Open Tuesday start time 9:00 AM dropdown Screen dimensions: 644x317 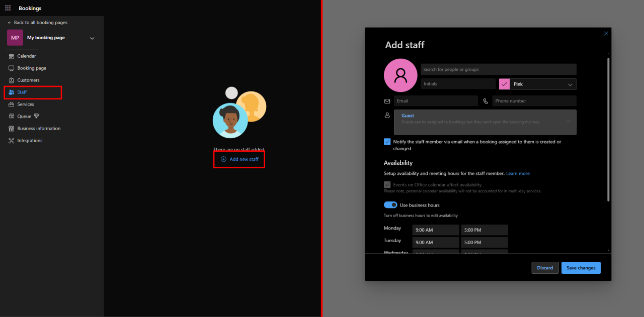click(436, 243)
